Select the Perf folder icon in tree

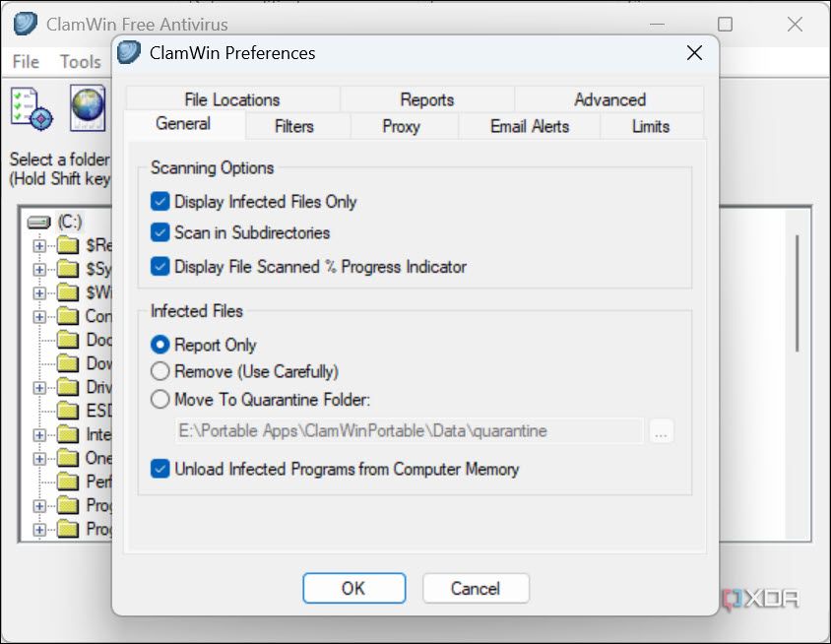click(x=68, y=482)
